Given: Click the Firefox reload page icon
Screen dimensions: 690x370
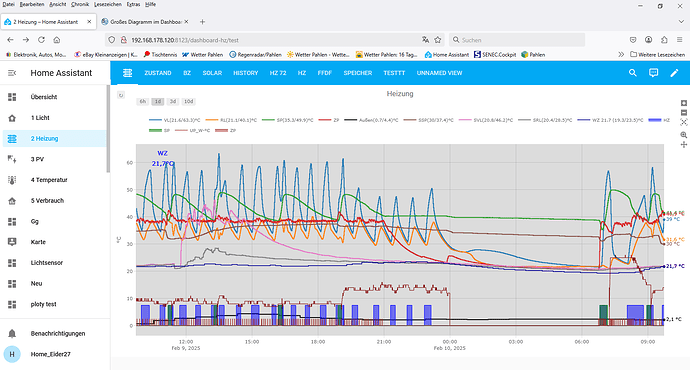Looking at the screenshot, I should (x=41, y=40).
